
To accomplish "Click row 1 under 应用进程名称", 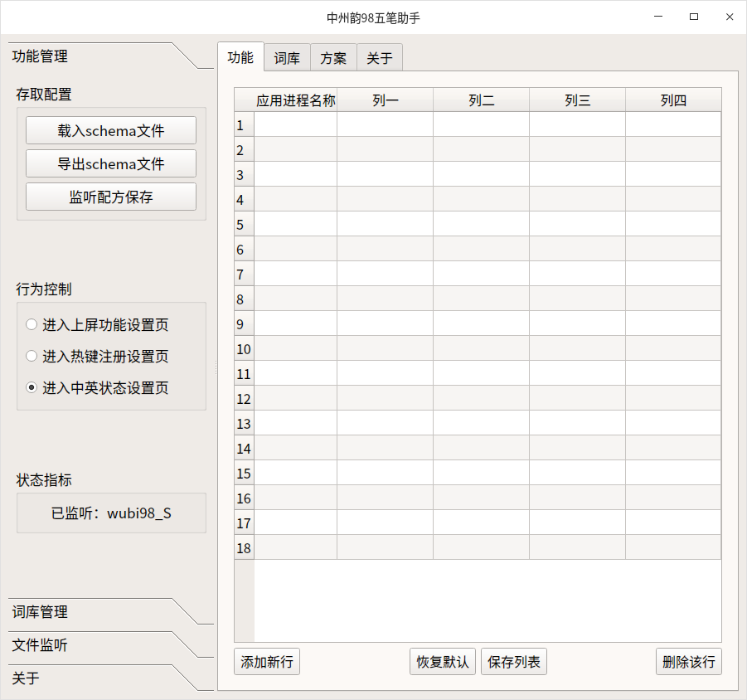I will coord(295,124).
